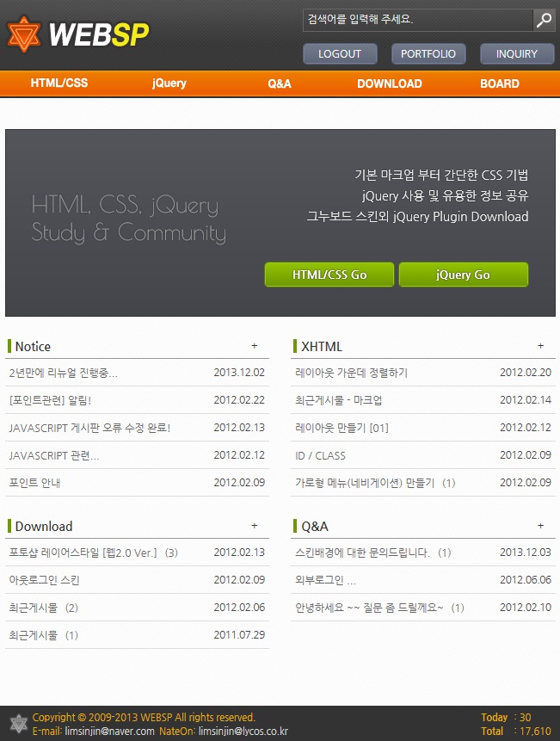This screenshot has height=741, width=560.
Task: Navigate to the BOARD menu
Action: click(499, 83)
